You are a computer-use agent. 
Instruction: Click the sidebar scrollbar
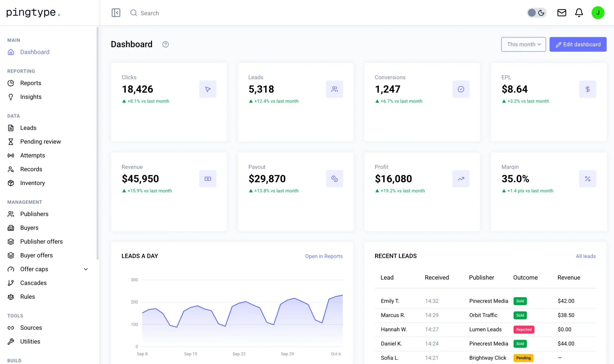pos(98,143)
